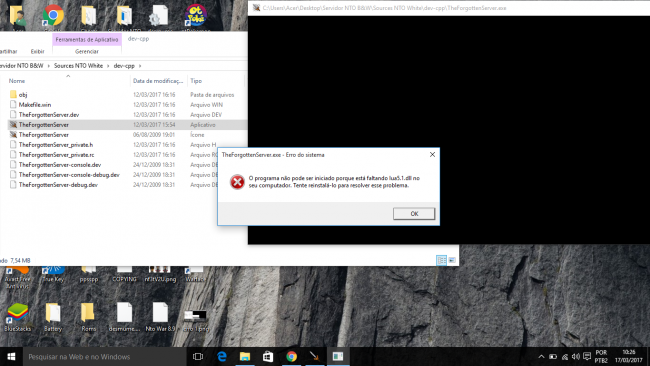Viewport: 650px width, 366px height.
Task: Sort files by the Tipo column
Action: [x=196, y=81]
